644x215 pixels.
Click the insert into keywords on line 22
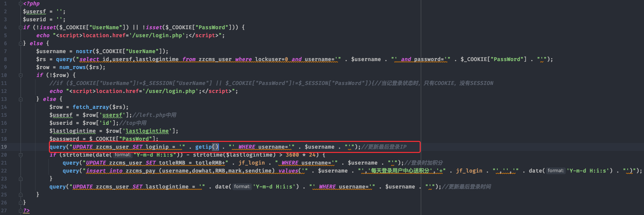(x=104, y=171)
